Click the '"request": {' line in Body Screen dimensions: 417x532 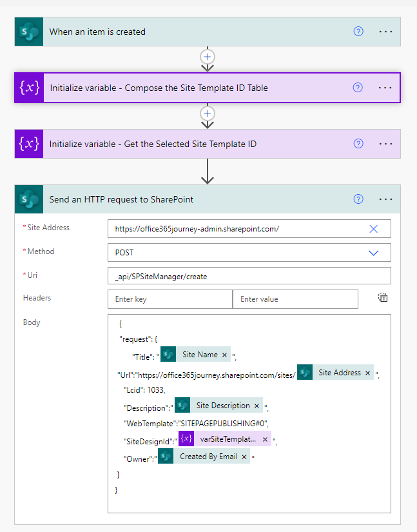pos(138,339)
